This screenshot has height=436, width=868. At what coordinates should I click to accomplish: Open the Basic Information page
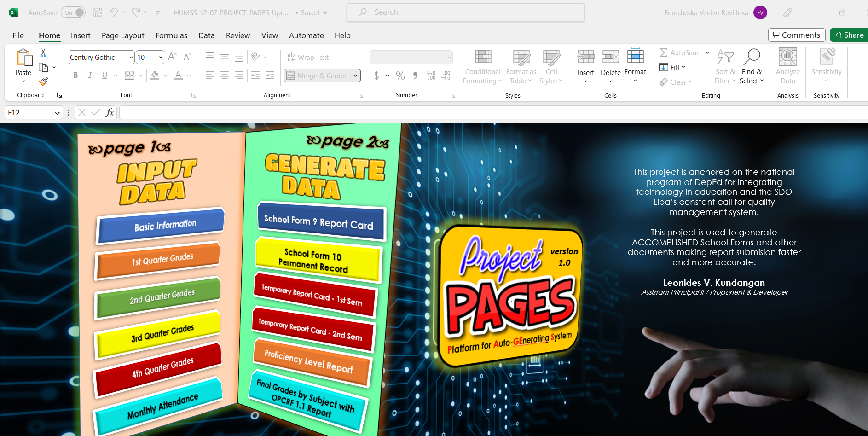pos(161,226)
